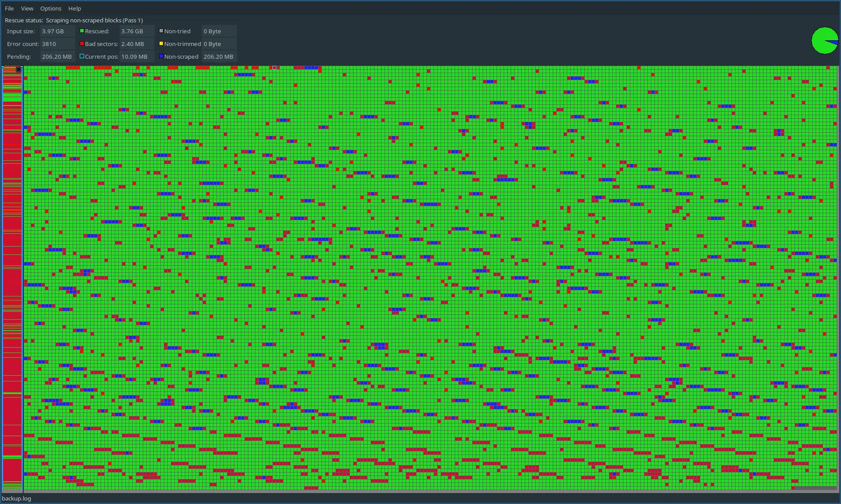Open the Options menu
The width and height of the screenshot is (841, 504).
[x=51, y=8]
